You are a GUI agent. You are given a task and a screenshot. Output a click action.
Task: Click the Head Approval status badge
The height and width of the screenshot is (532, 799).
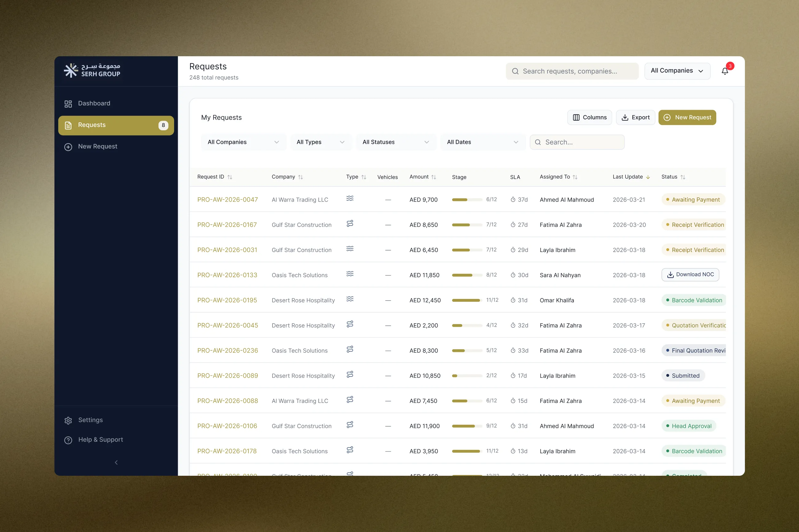pos(689,426)
